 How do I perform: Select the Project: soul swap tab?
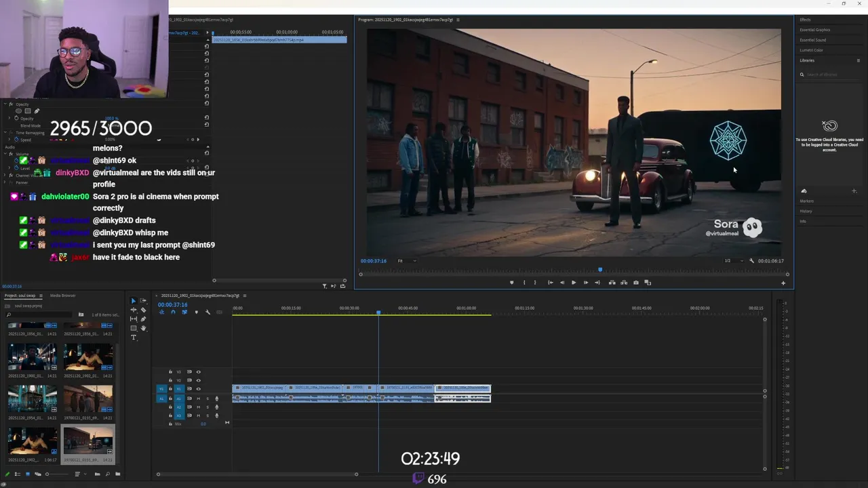coord(20,296)
